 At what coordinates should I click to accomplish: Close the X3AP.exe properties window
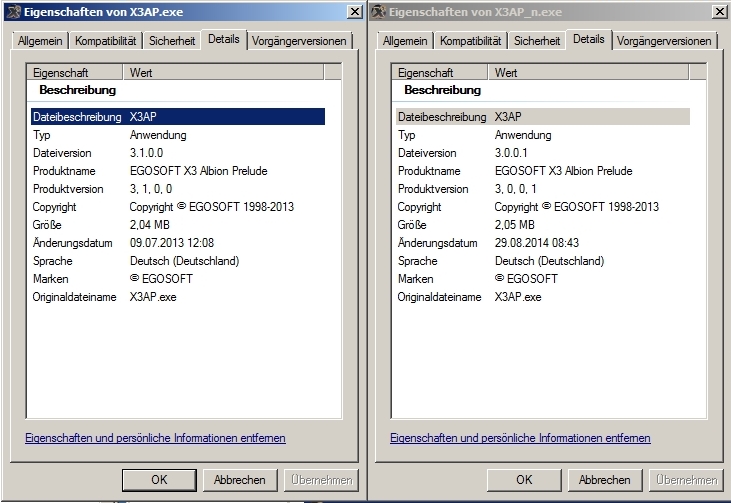pos(355,12)
